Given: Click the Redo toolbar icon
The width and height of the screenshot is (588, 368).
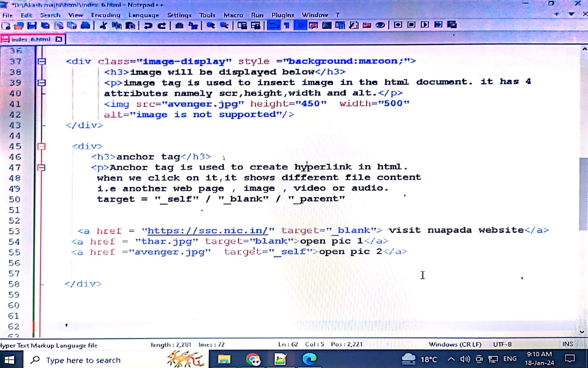Looking at the screenshot, I should click(x=161, y=25).
